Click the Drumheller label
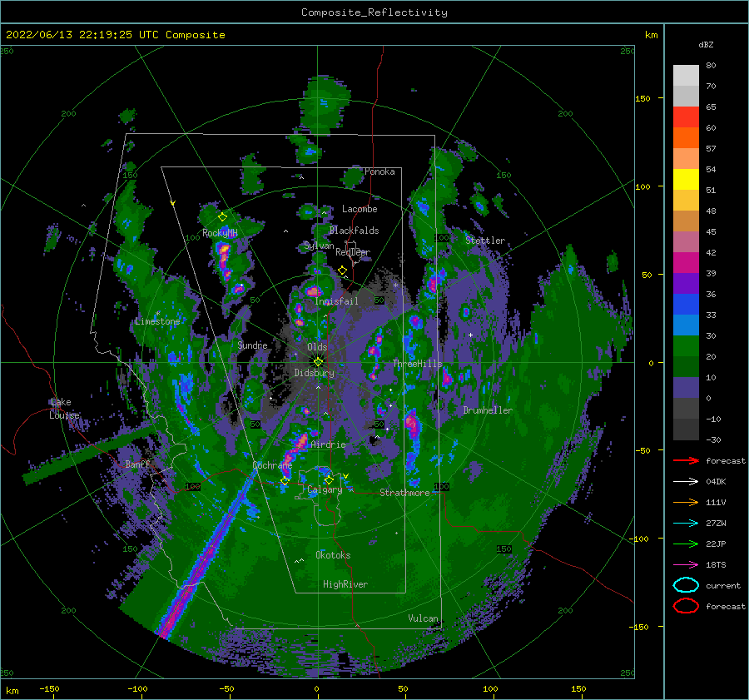 [488, 410]
